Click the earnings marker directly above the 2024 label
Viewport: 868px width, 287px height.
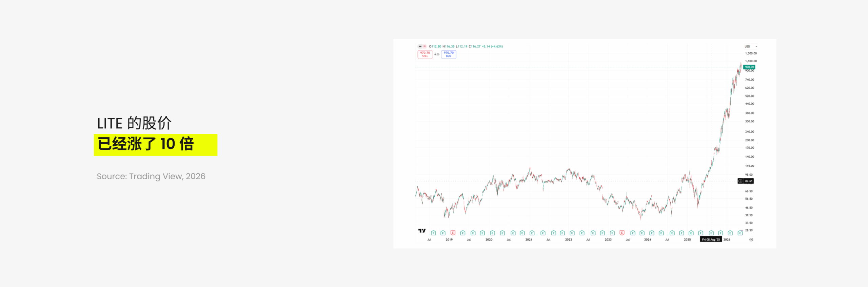click(x=651, y=233)
